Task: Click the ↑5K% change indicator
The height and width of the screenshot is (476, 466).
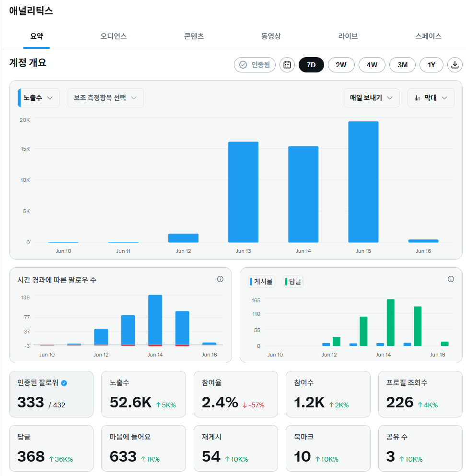Action: coord(166,405)
